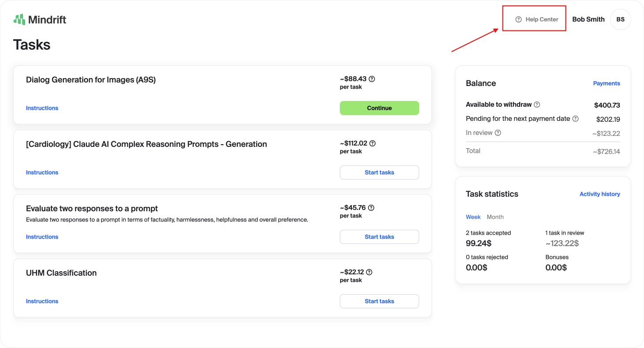
Task: View the In review question mark tooltip
Action: 498,133
